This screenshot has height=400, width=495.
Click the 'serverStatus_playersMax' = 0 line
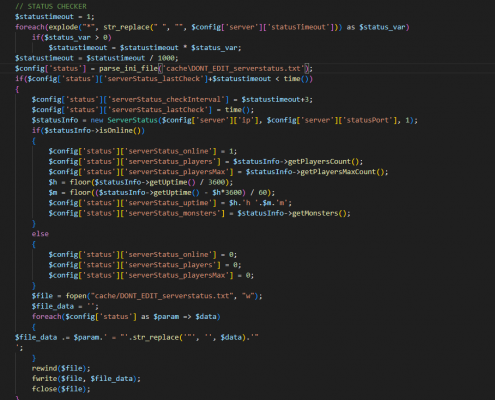151,275
